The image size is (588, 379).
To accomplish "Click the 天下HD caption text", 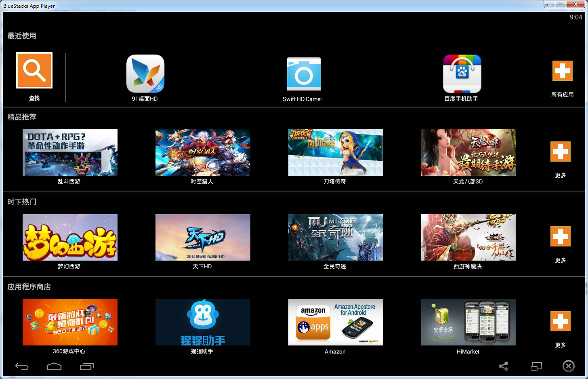I will point(202,266).
